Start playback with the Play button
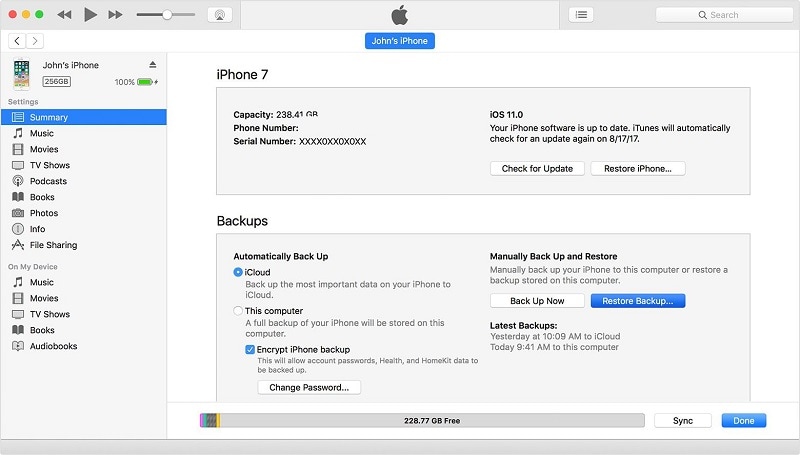 pyautogui.click(x=90, y=15)
